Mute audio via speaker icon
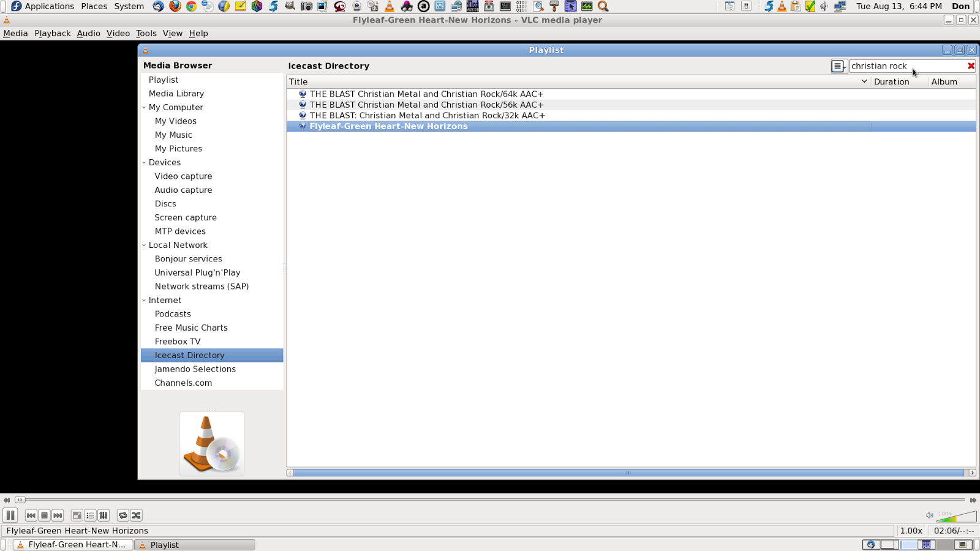This screenshot has height=551, width=980. (929, 515)
